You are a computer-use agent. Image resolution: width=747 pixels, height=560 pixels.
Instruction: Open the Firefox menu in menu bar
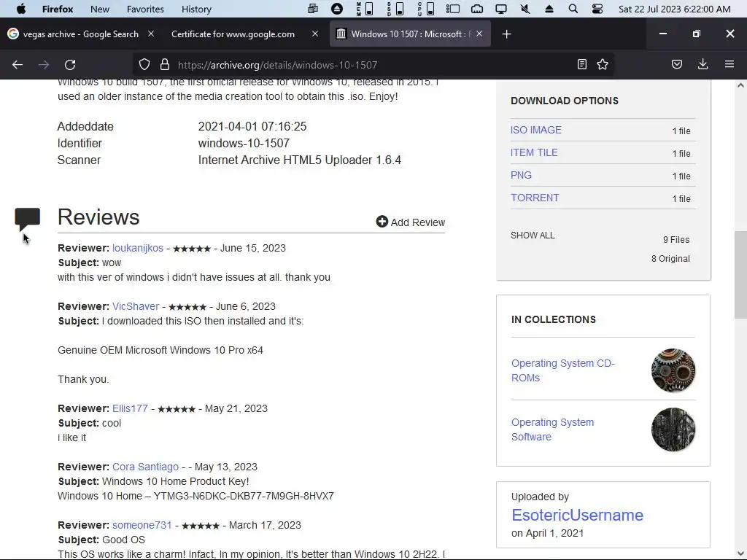point(57,9)
